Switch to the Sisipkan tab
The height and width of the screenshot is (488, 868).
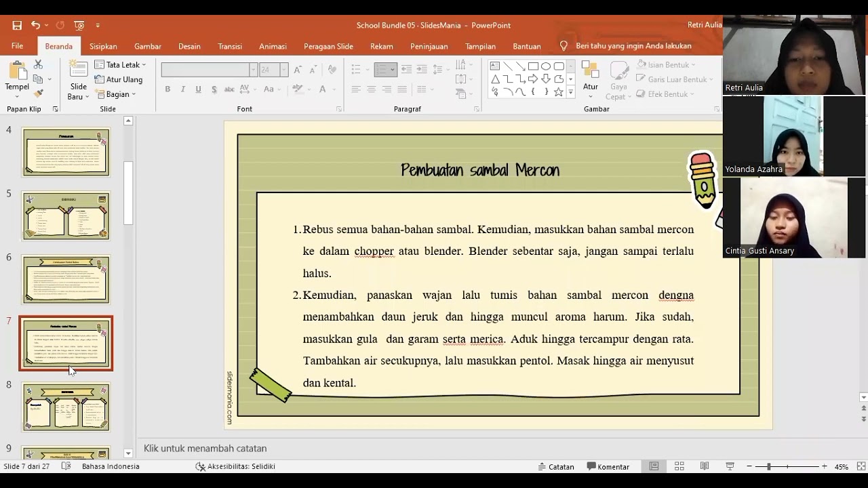[x=103, y=46]
